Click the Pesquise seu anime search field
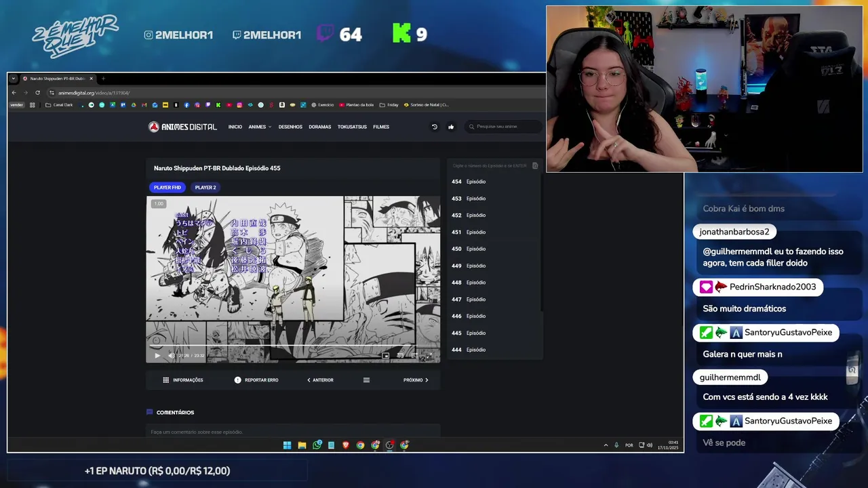 (503, 127)
